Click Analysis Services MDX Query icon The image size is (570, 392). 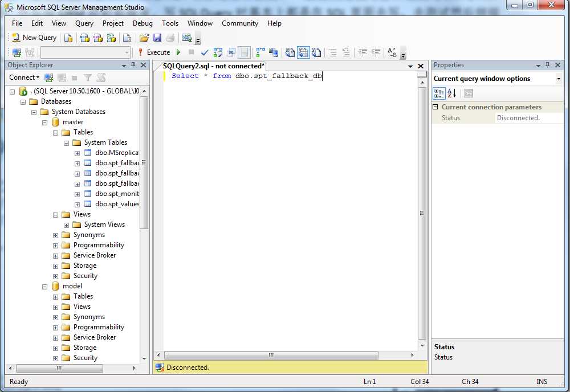[x=85, y=38]
